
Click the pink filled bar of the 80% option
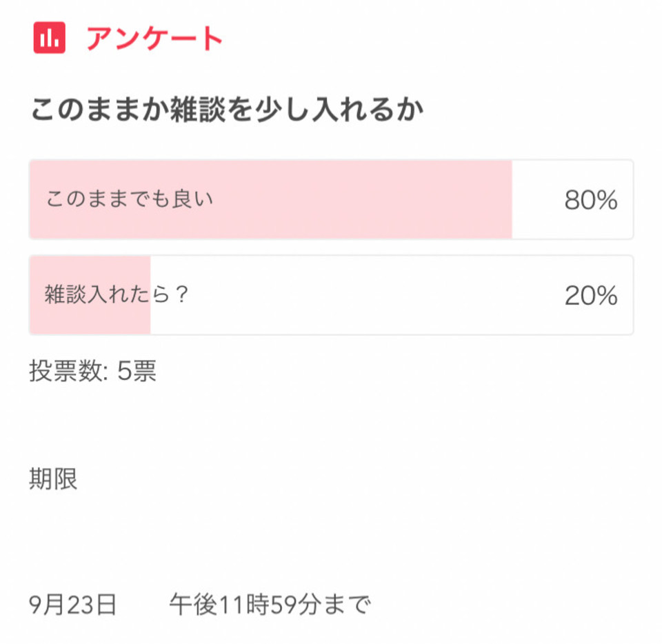pos(270,200)
